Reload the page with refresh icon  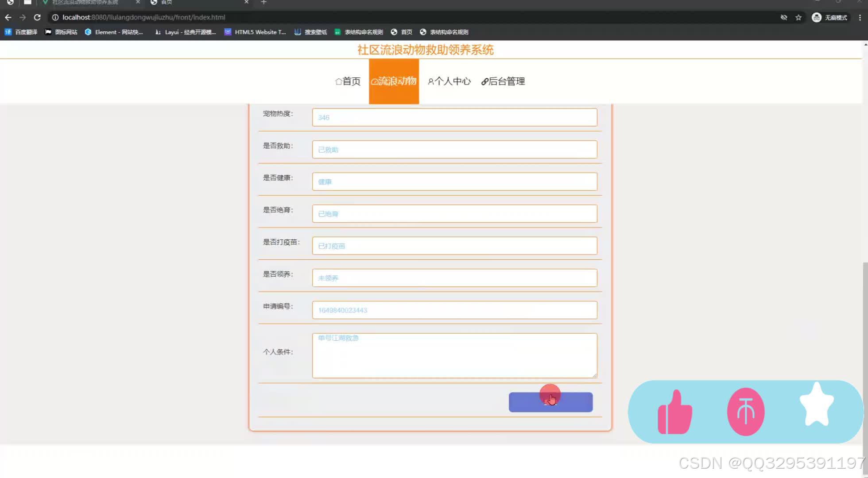click(37, 17)
